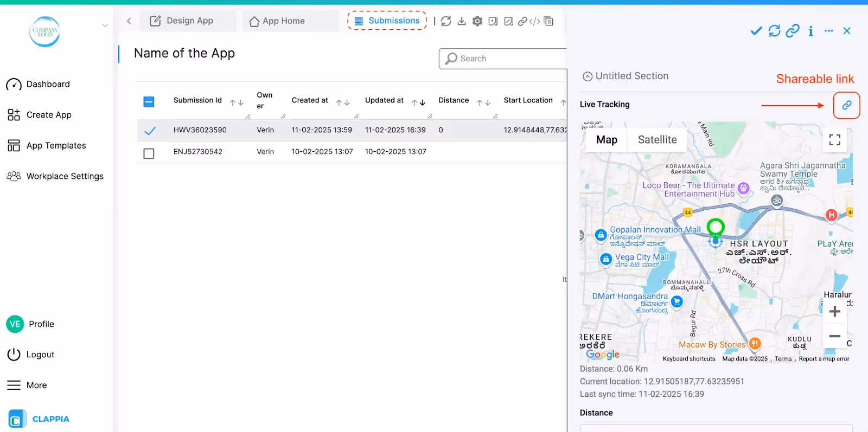Viewport: 868px width, 432px height.
Task: Click the checkmark save icon in side panel
Action: 756,31
